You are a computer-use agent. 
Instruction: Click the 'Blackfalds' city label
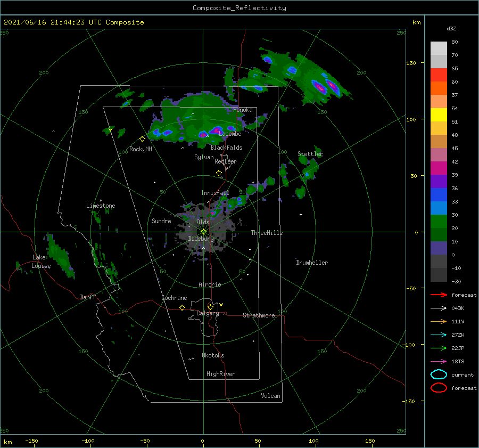(x=226, y=148)
